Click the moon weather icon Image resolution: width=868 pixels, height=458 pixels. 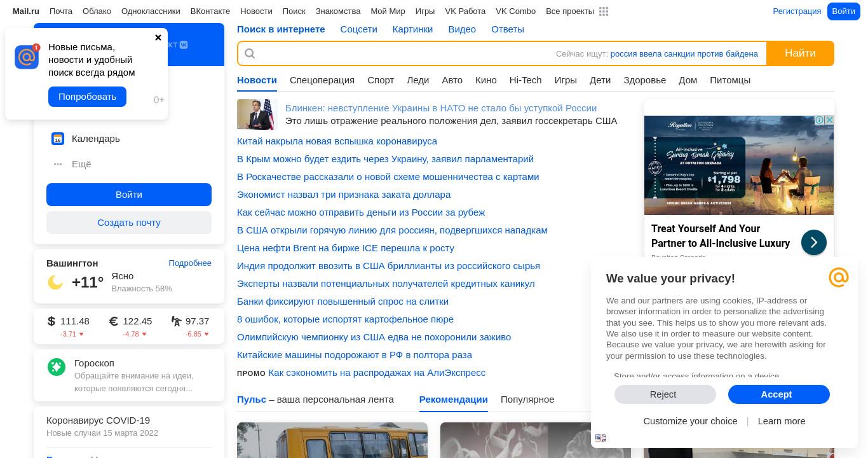[x=55, y=282]
